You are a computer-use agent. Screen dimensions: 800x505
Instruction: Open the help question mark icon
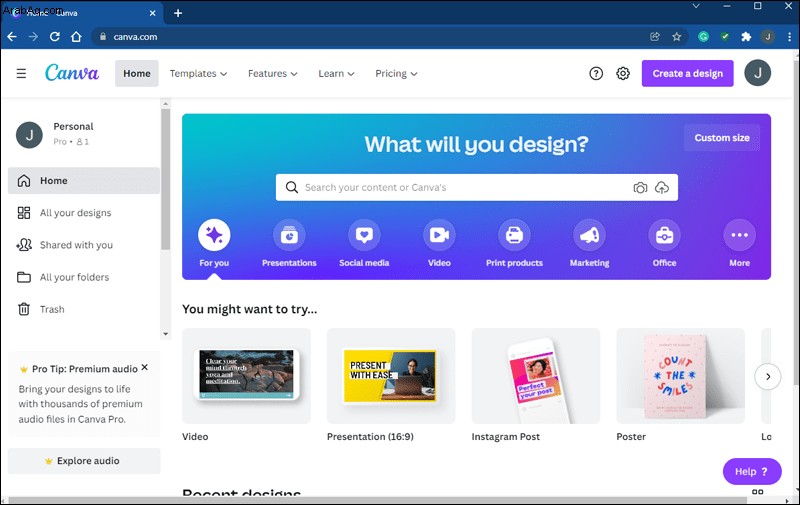[x=596, y=73]
